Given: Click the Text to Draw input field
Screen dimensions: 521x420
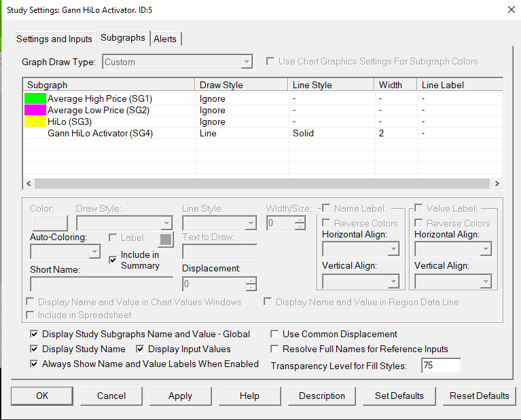Looking at the screenshot, I should (219, 252).
